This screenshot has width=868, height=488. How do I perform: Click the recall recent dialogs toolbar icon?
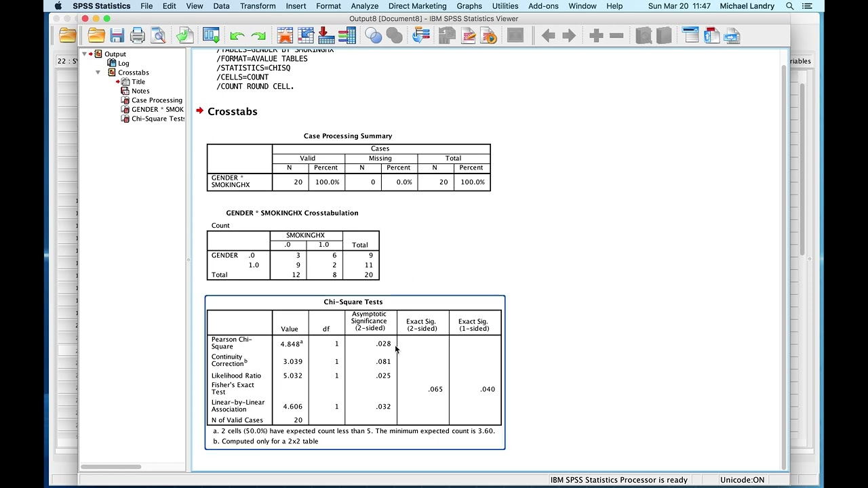pyautogui.click(x=211, y=35)
